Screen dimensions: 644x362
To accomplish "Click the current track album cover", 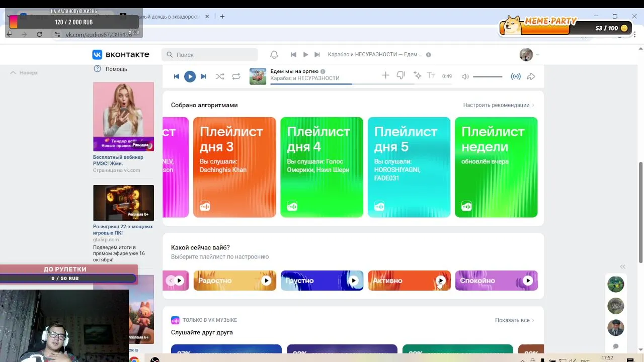I will point(258,76).
